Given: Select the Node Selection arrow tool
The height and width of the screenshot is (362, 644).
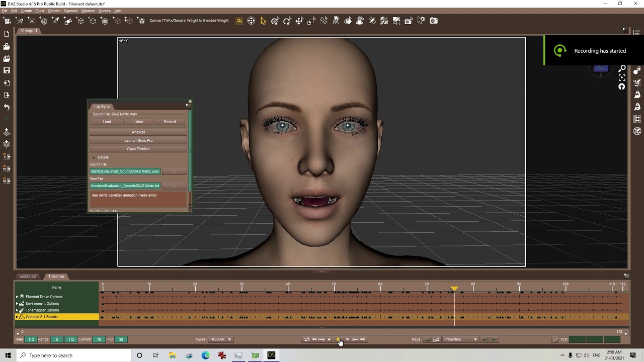Looking at the screenshot, I should pyautogui.click(x=263, y=21).
